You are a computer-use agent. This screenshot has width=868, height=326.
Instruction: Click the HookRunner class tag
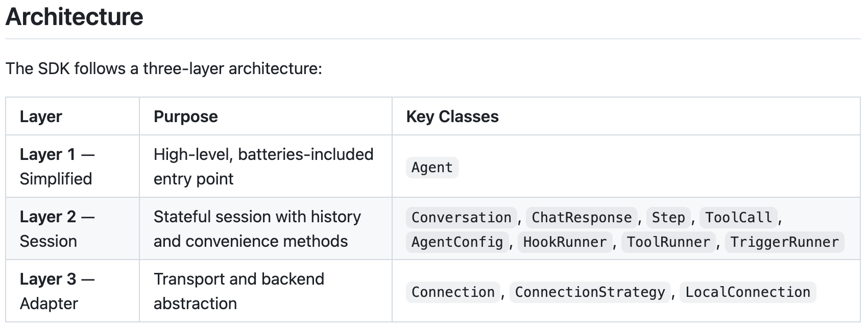click(565, 242)
